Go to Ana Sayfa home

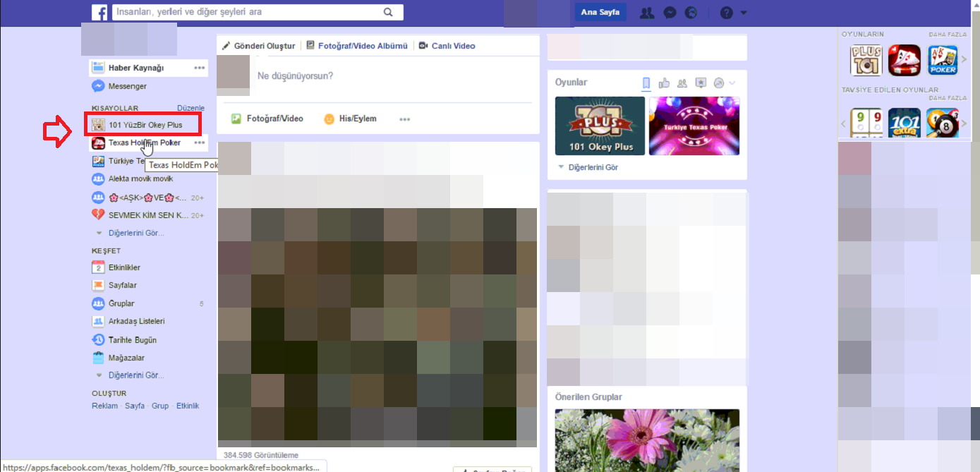click(600, 12)
